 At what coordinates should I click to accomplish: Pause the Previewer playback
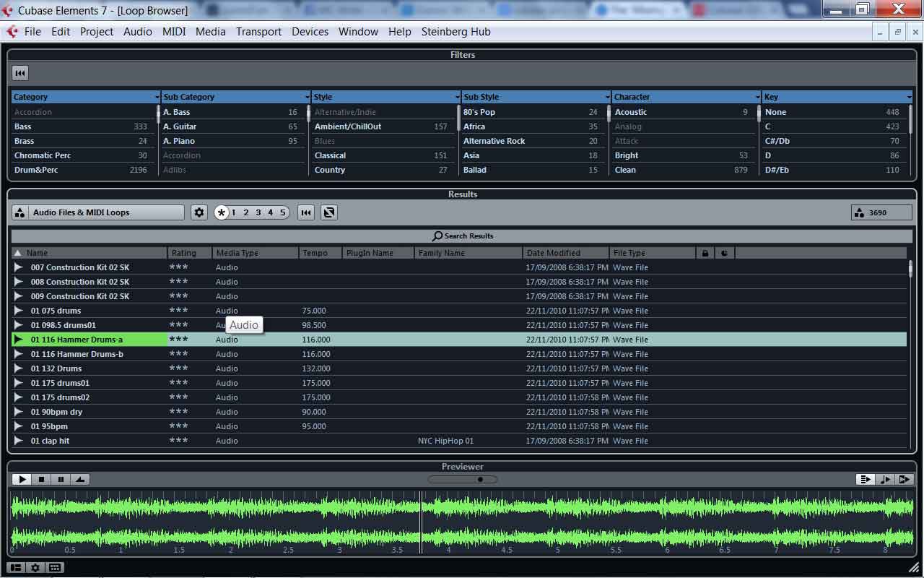coord(61,479)
